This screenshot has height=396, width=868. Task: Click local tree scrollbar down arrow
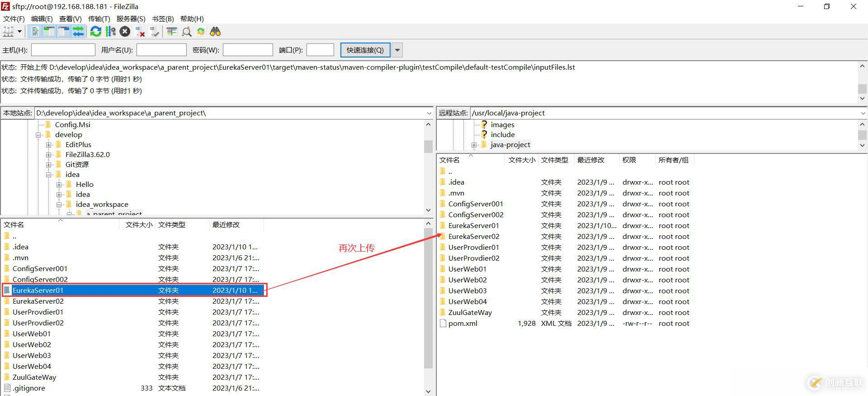point(429,210)
